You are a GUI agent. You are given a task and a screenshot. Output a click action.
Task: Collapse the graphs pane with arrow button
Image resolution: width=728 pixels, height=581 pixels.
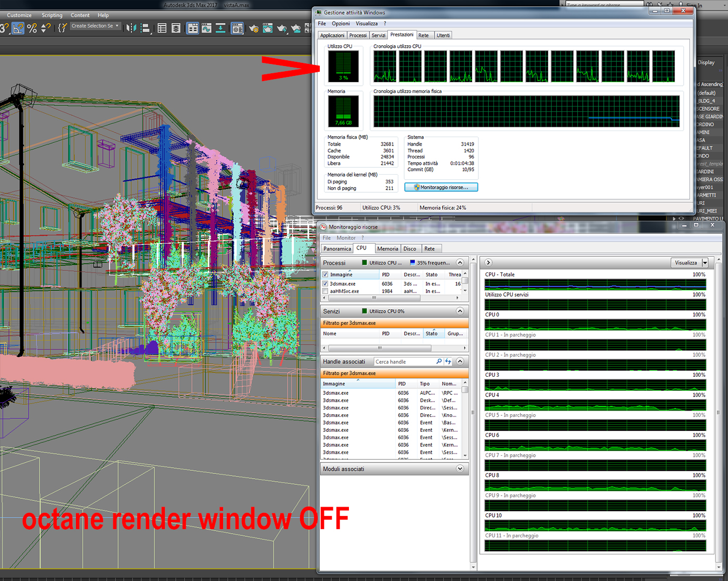pos(488,262)
